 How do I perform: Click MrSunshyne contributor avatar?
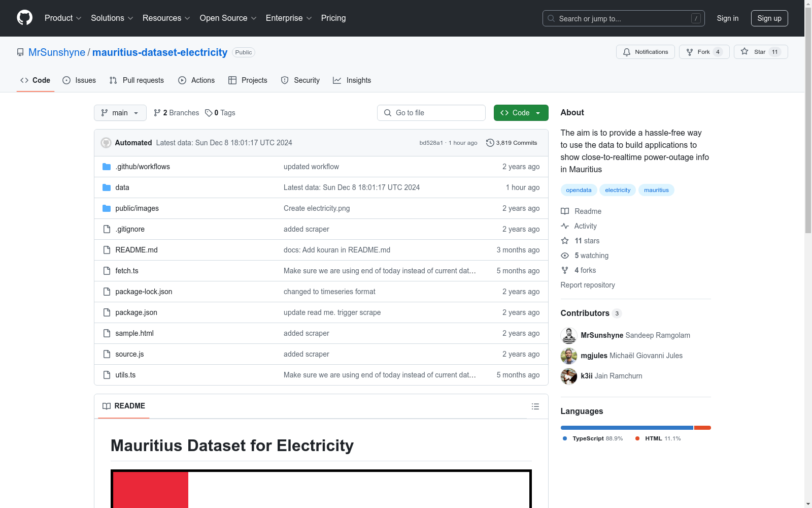pyautogui.click(x=569, y=335)
